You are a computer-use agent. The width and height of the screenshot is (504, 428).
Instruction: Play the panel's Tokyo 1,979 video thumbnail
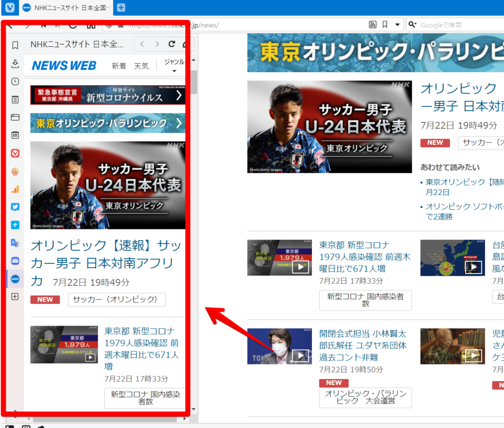tap(64, 345)
